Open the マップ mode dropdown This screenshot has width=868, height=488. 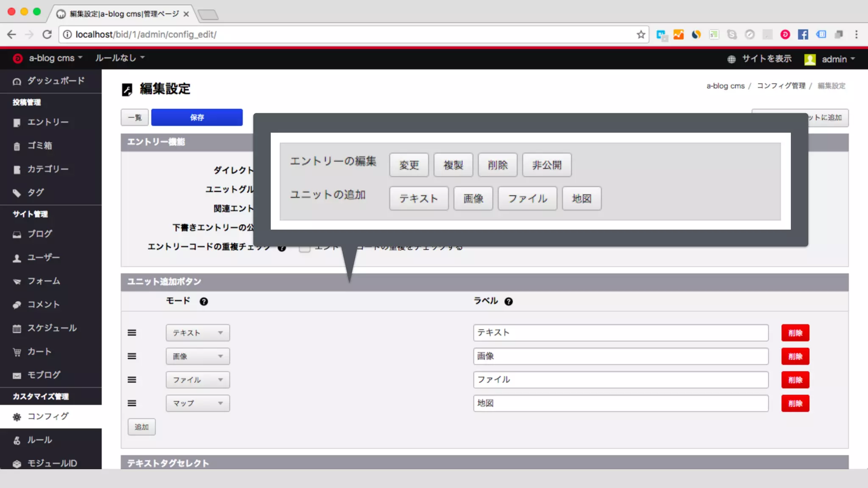point(198,403)
